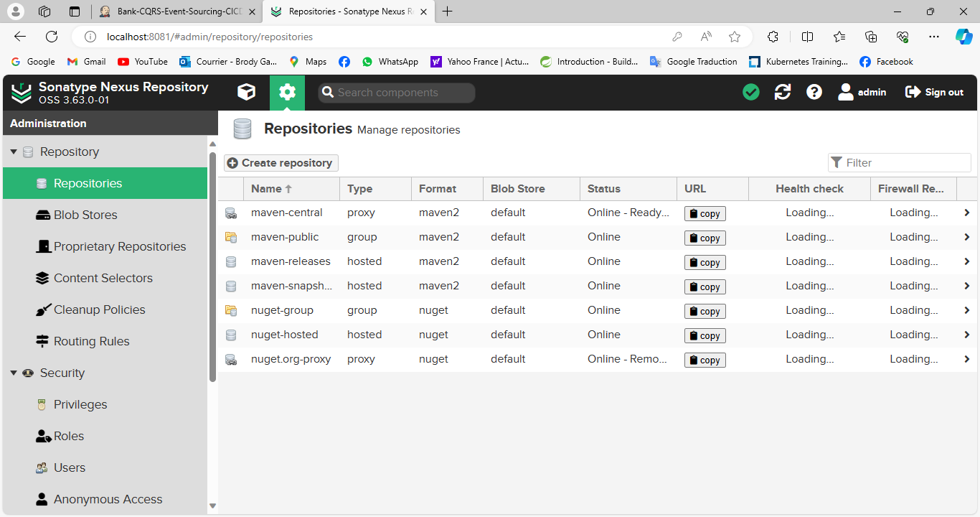Click the Health check column header

[x=809, y=189]
